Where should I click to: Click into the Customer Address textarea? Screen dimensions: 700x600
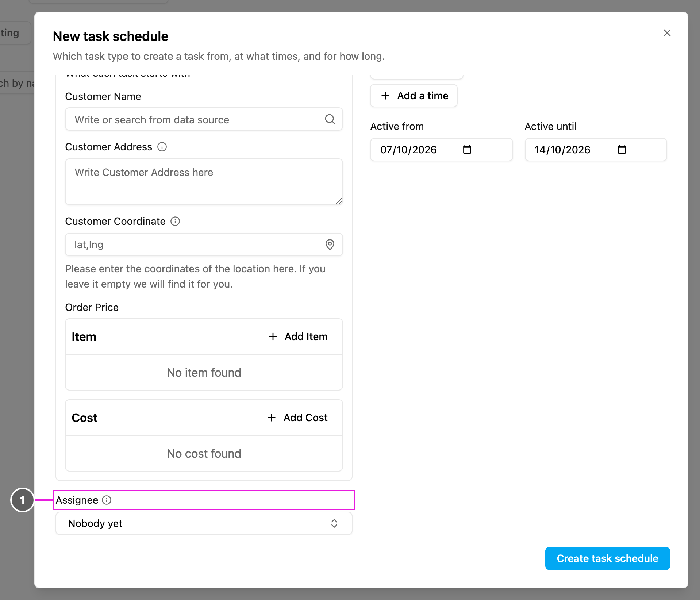coord(204,182)
